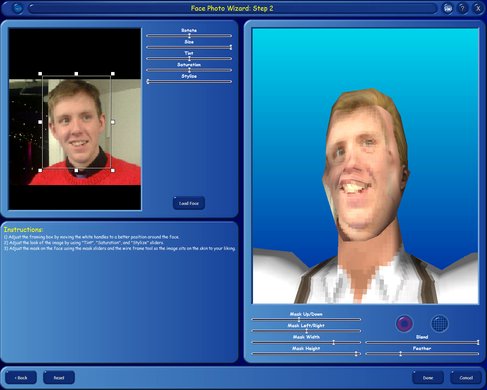Click the snapshot icon beside the help button

(x=448, y=9)
